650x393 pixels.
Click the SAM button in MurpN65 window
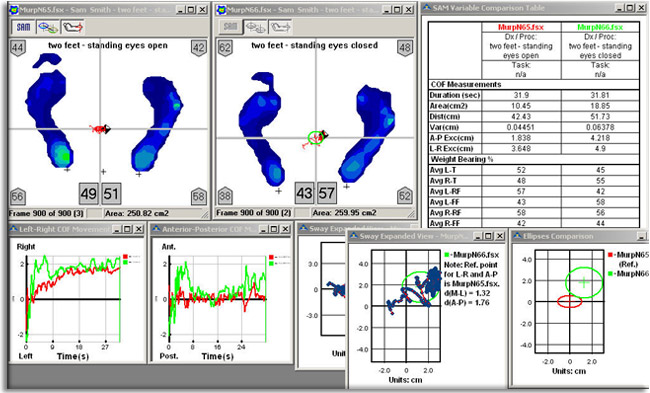(23, 27)
